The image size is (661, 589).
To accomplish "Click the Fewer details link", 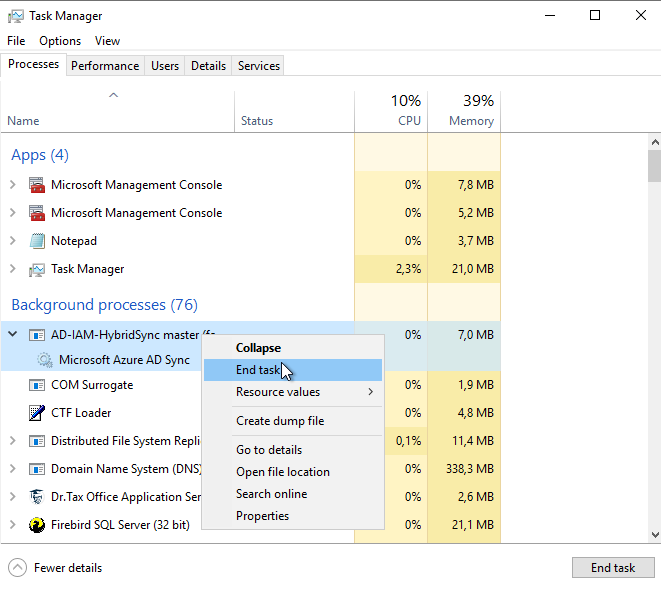I will pos(68,568).
